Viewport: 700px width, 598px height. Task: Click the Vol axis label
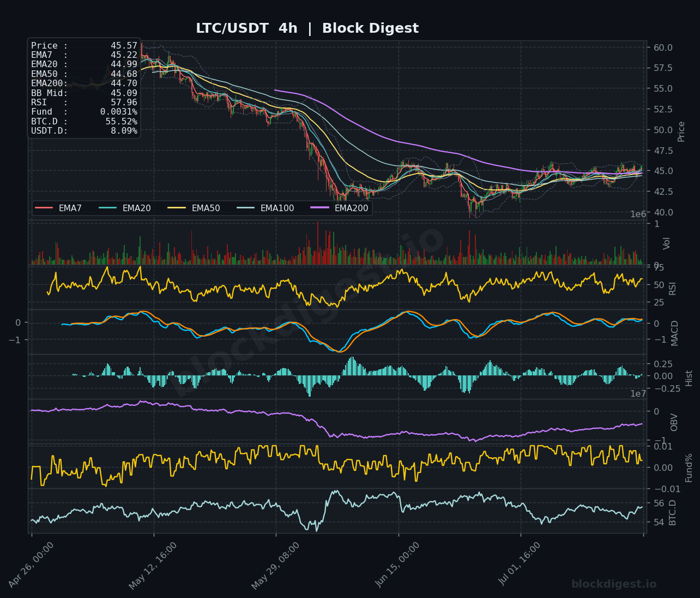(666, 243)
